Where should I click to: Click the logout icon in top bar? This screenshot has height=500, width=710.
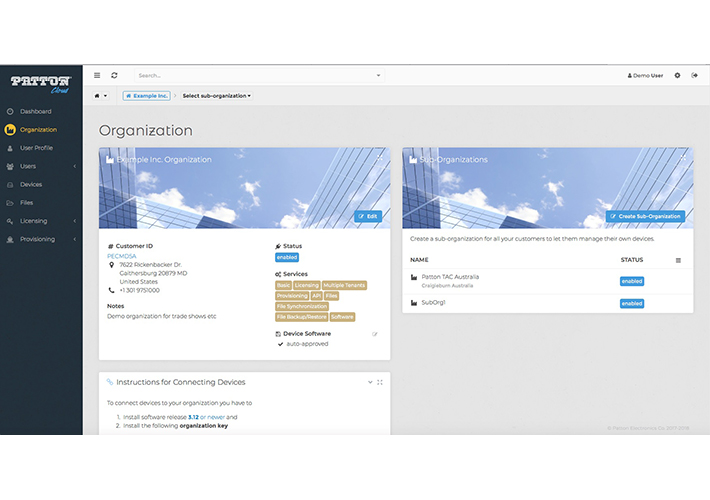coord(695,75)
